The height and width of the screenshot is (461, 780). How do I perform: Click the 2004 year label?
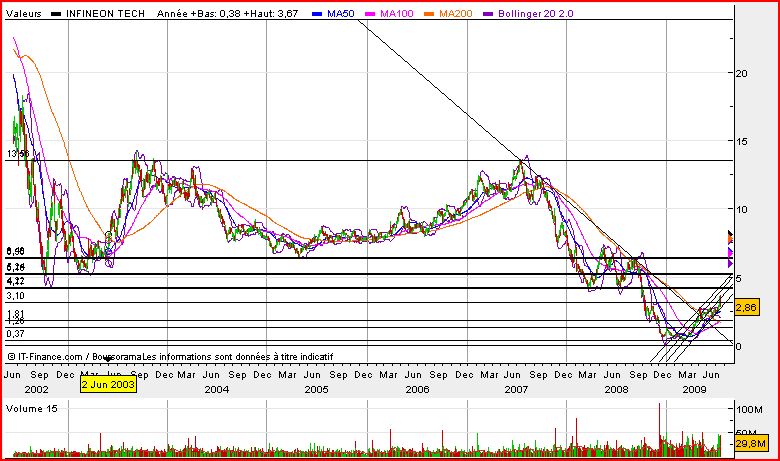click(x=217, y=389)
